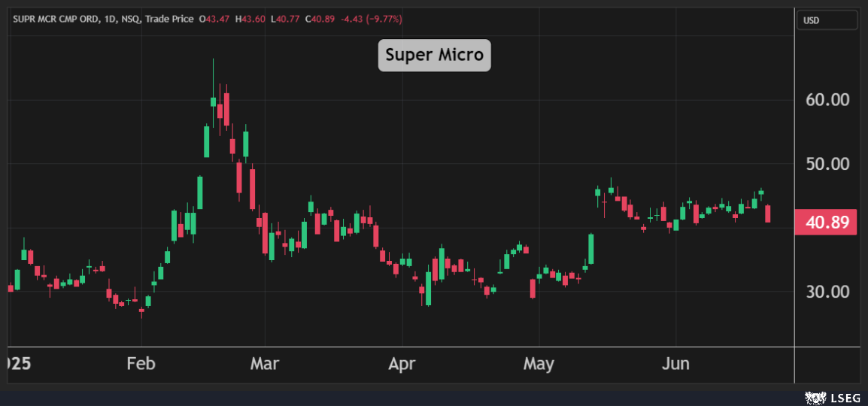Select the May marker on time axis
The height and width of the screenshot is (406, 868).
coord(539,365)
